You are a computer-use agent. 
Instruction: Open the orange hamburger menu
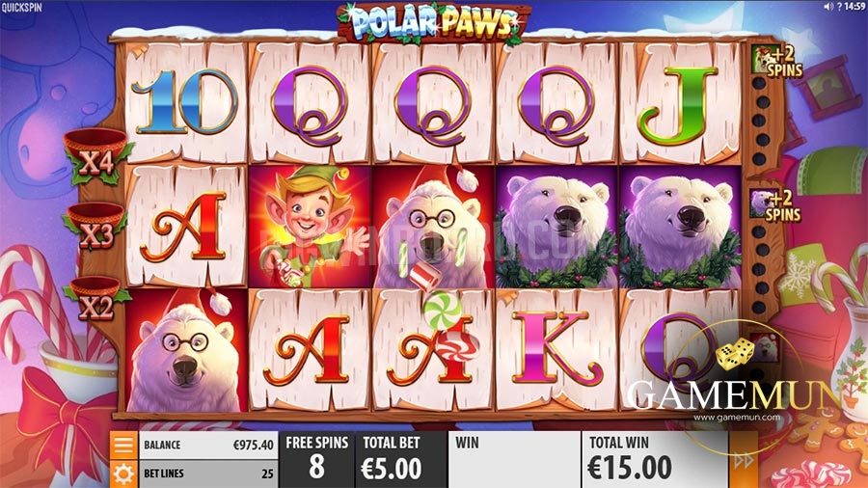tap(123, 445)
